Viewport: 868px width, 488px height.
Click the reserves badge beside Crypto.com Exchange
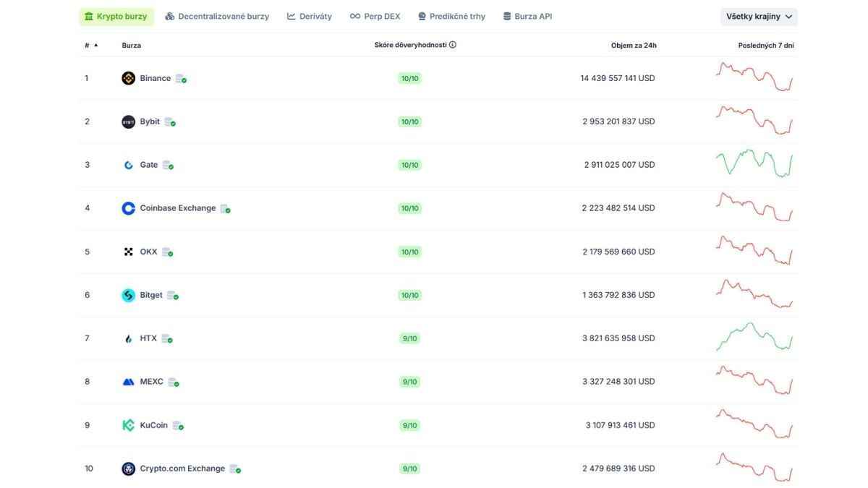[x=235, y=469]
